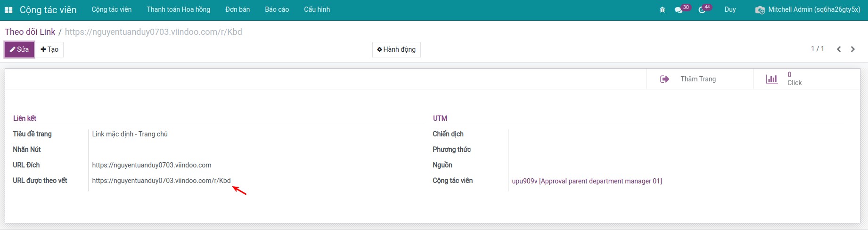
Task: Go to the next record arrow
Action: [x=853, y=49]
